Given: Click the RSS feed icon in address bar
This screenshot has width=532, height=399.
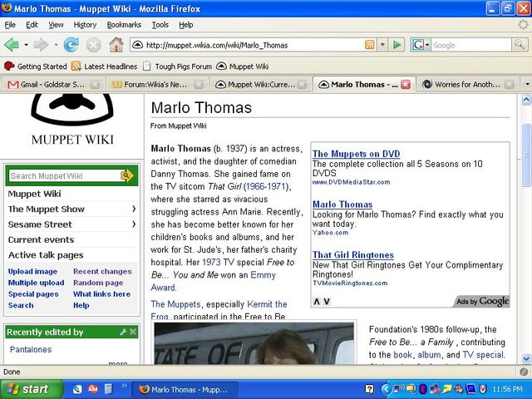Looking at the screenshot, I should pos(369,44).
